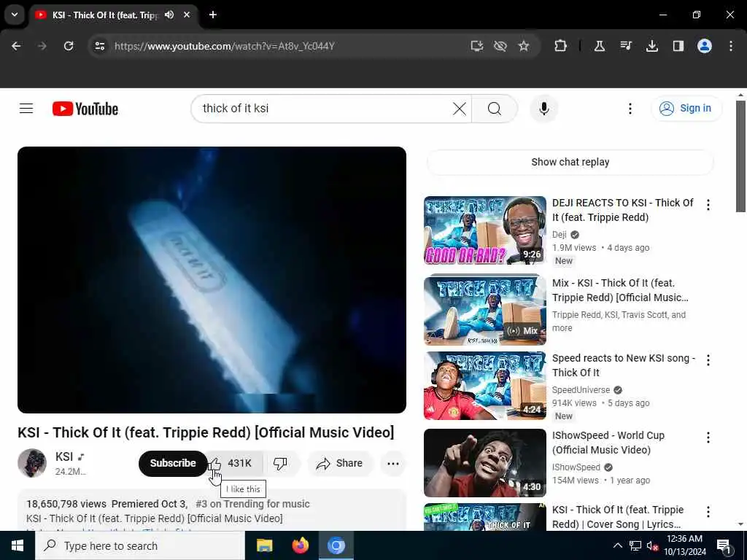The height and width of the screenshot is (560, 747).
Task: Open the Downloads toolbar icon
Action: (652, 46)
